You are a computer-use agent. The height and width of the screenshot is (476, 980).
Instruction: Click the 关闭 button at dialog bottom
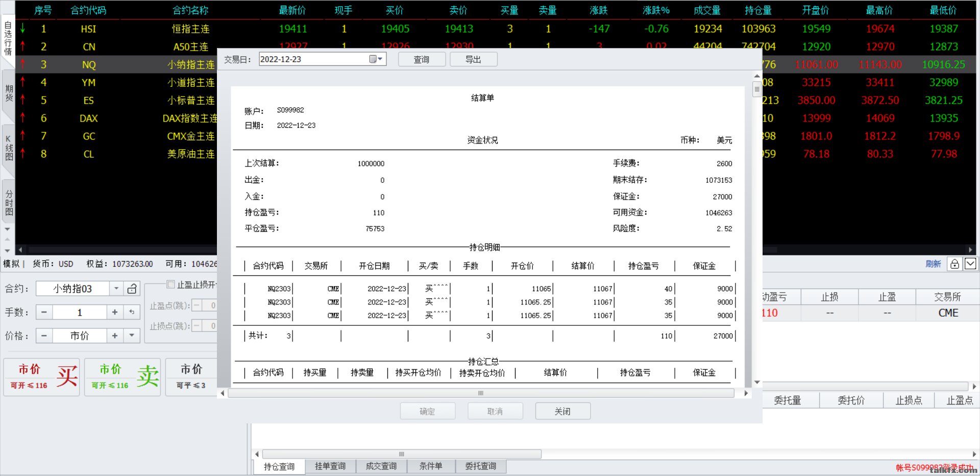tap(562, 411)
